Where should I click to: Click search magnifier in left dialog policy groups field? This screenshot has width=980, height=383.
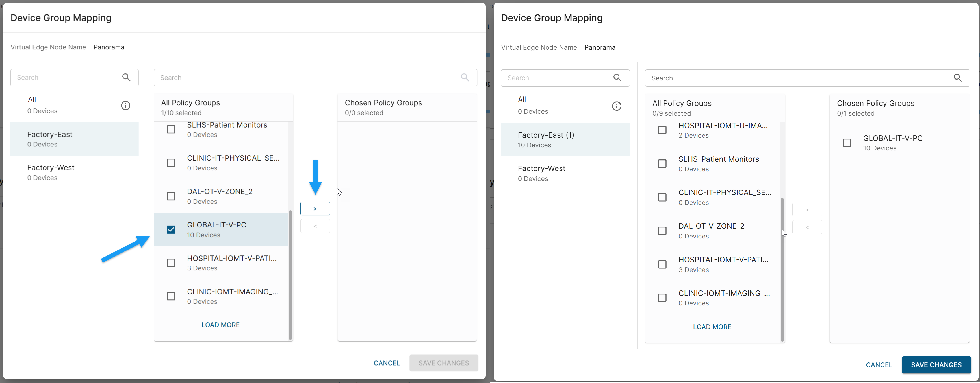point(465,78)
